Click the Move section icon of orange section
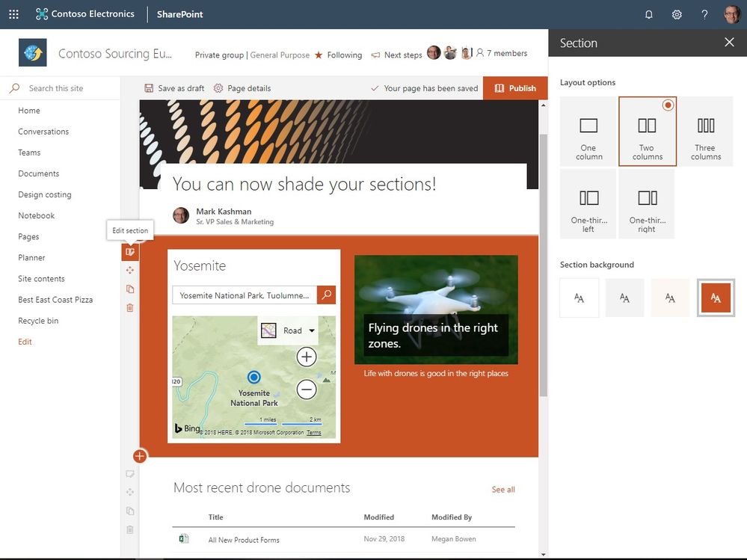This screenshot has height=560, width=747. coord(130,270)
